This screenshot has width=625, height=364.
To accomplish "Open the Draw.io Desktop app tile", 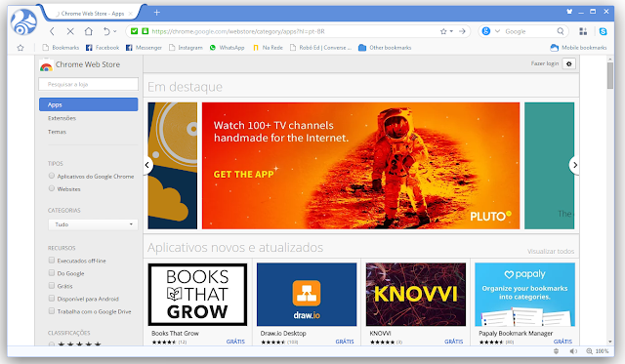I will pos(307,303).
